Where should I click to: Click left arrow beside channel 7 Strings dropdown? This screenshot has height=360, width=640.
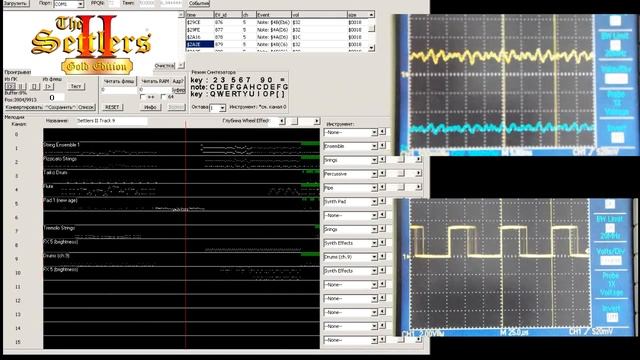[x=382, y=229]
